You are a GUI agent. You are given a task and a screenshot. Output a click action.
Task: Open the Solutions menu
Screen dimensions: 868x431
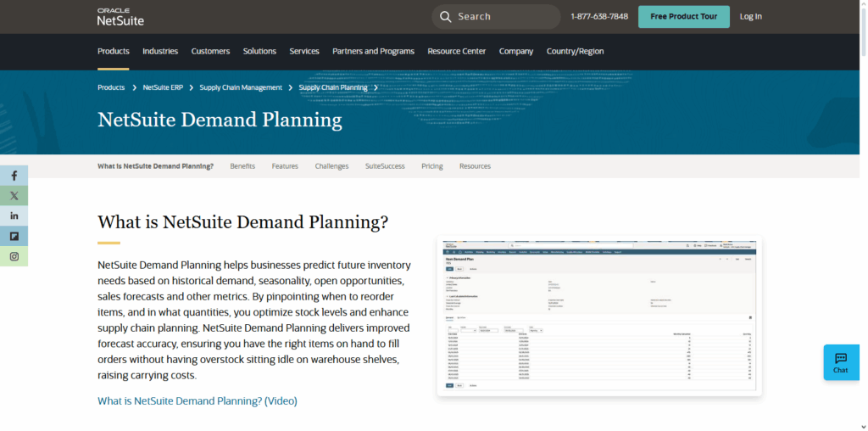(259, 51)
